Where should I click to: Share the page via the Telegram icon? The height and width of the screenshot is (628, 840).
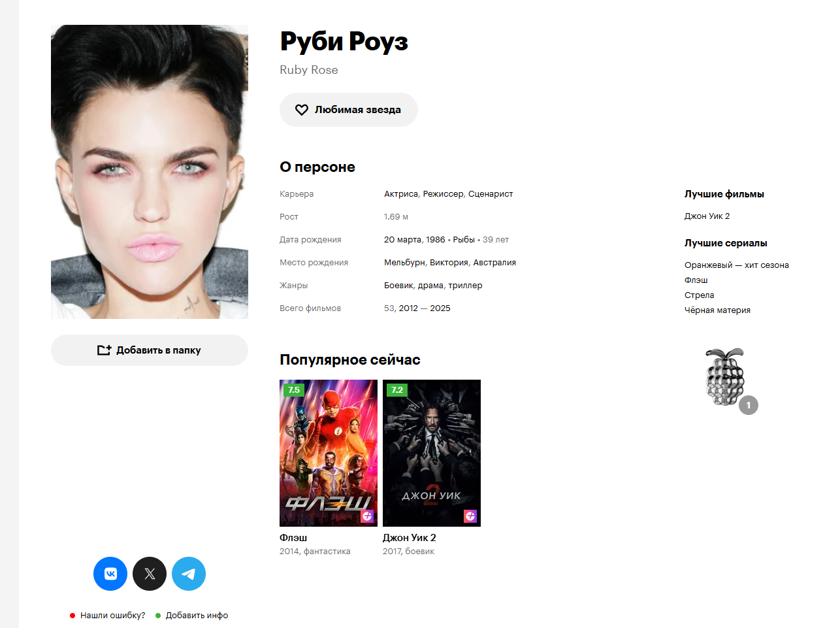point(189,574)
